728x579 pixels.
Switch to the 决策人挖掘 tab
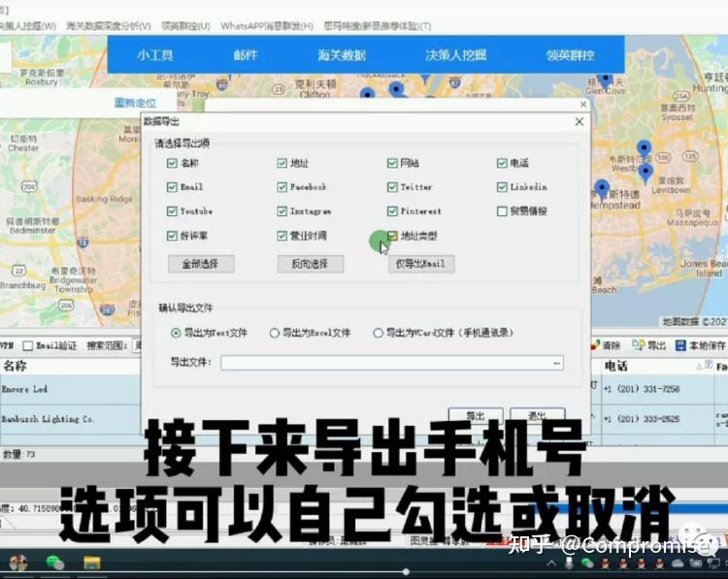455,55
